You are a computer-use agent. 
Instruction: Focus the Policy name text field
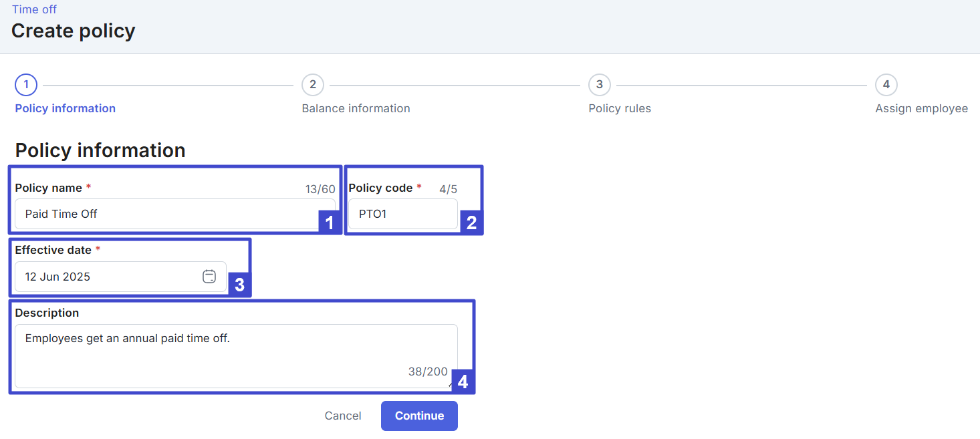(167, 214)
